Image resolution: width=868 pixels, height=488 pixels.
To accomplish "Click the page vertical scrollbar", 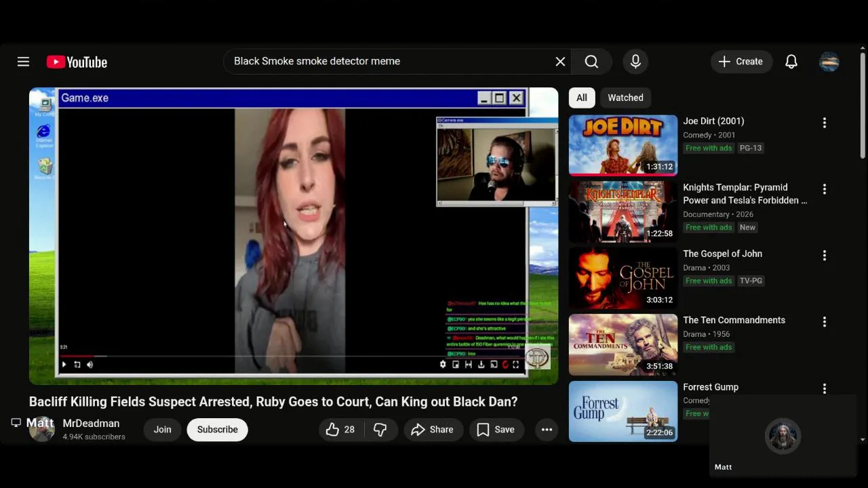I will click(863, 105).
